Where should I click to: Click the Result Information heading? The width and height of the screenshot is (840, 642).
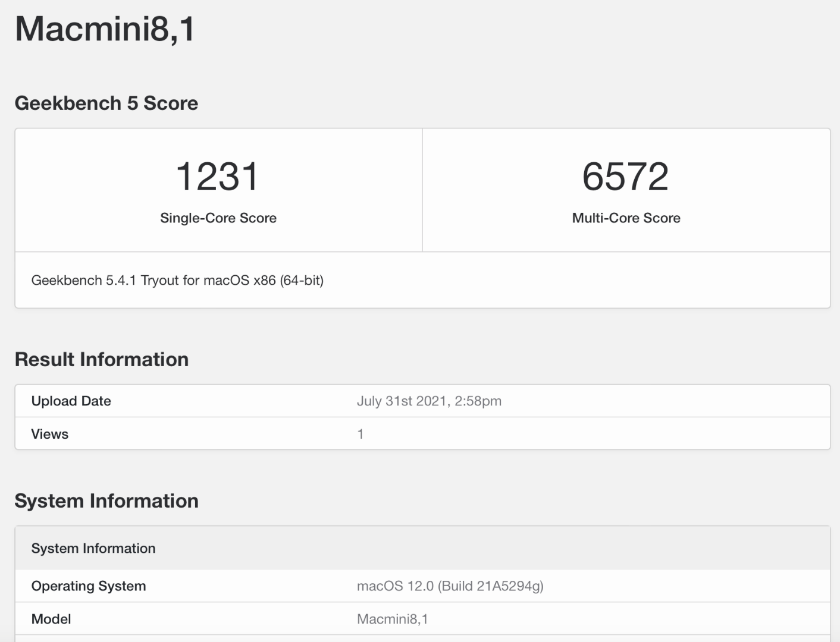(102, 360)
